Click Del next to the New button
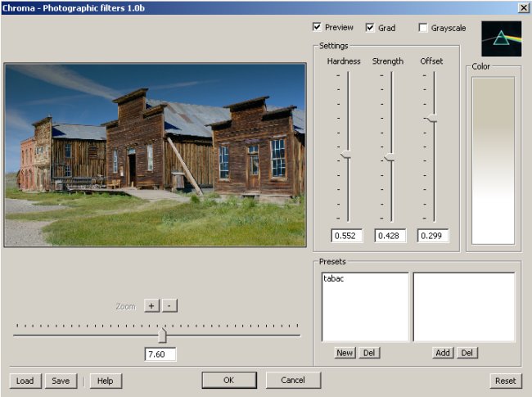 [369, 353]
